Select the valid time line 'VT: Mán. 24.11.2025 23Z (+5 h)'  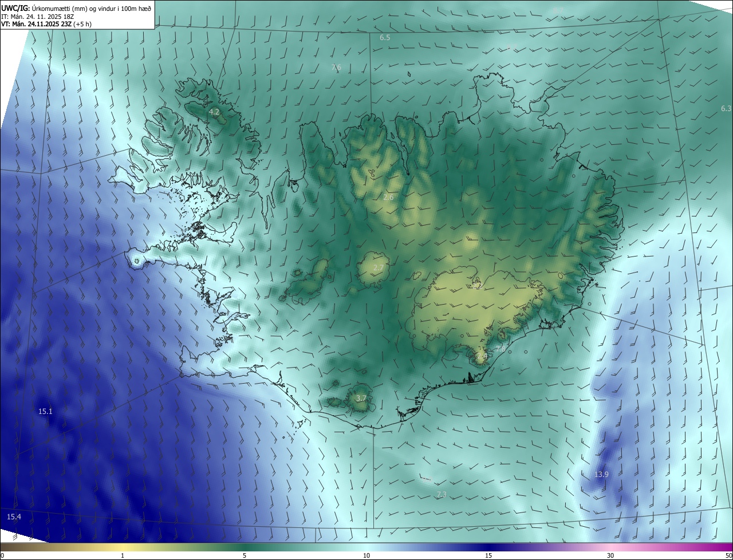click(x=46, y=24)
